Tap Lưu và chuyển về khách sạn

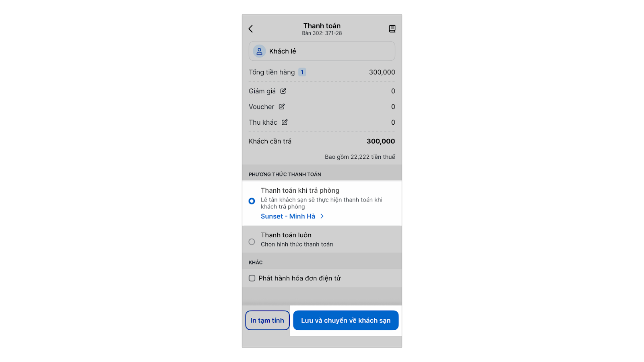(x=345, y=321)
